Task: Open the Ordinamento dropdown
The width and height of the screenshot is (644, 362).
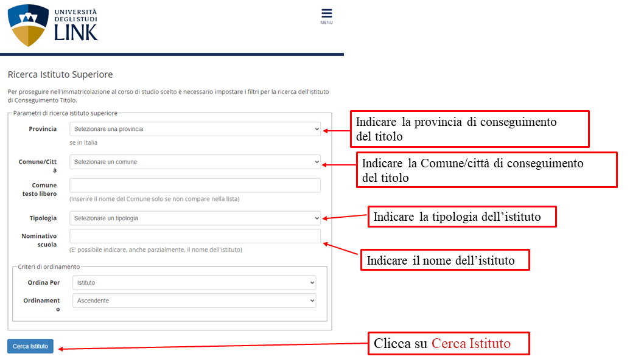Action: tap(194, 301)
